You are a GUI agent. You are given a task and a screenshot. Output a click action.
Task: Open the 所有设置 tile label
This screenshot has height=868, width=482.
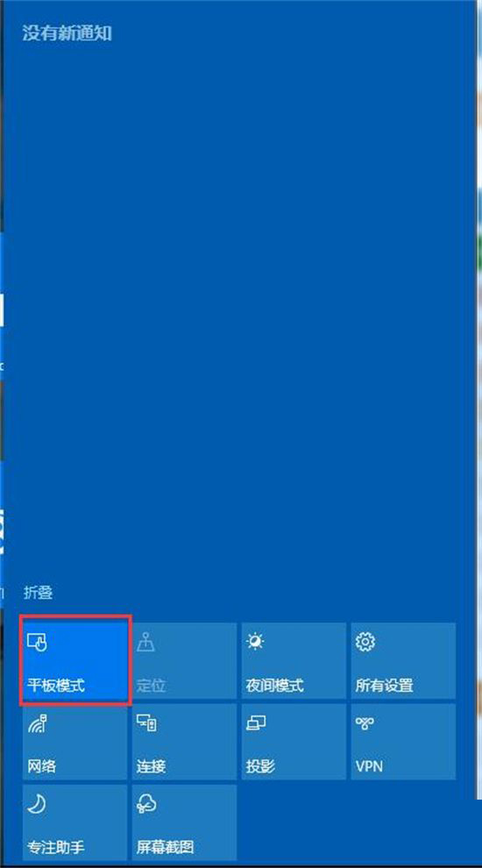[x=385, y=686]
